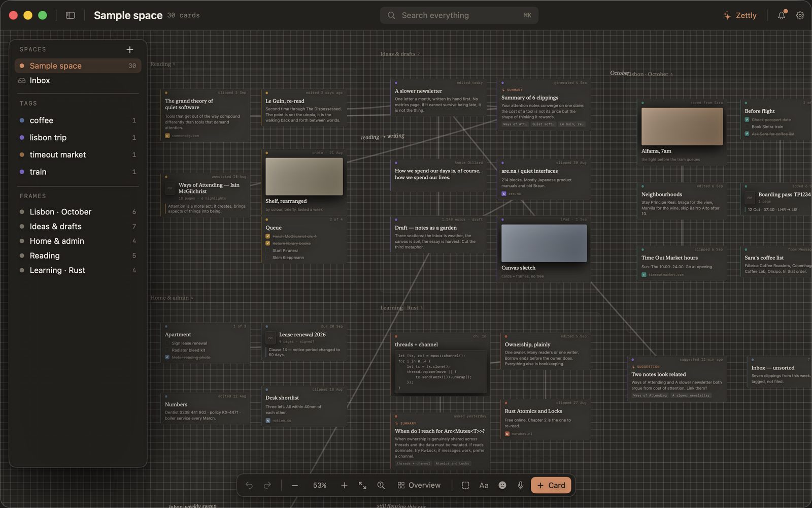The width and height of the screenshot is (812, 508).
Task: Jump to Learning · Rust frame
Action: [78, 270]
